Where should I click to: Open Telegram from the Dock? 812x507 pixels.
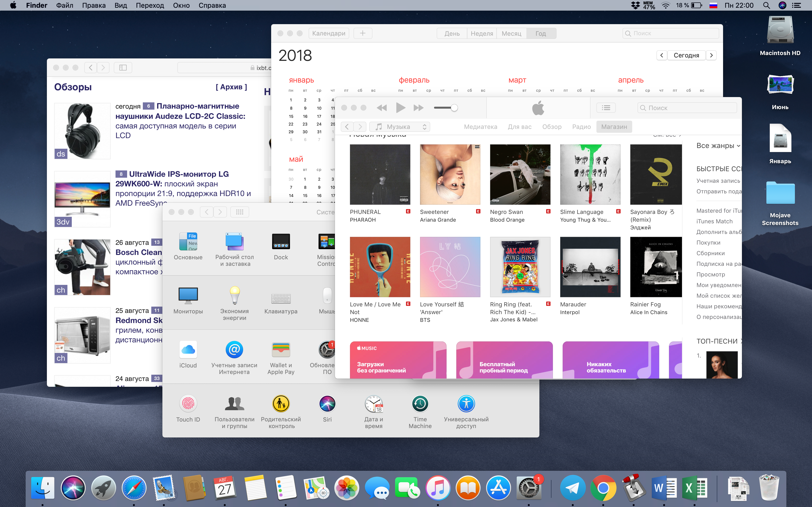pos(573,487)
